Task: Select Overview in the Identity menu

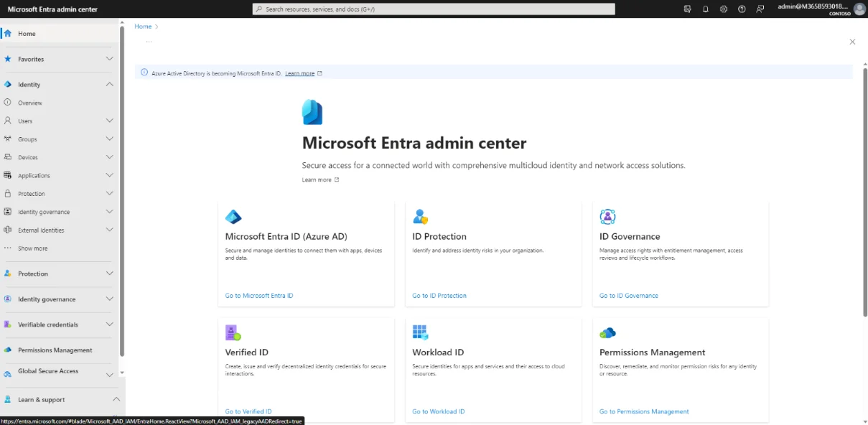Action: click(x=30, y=103)
